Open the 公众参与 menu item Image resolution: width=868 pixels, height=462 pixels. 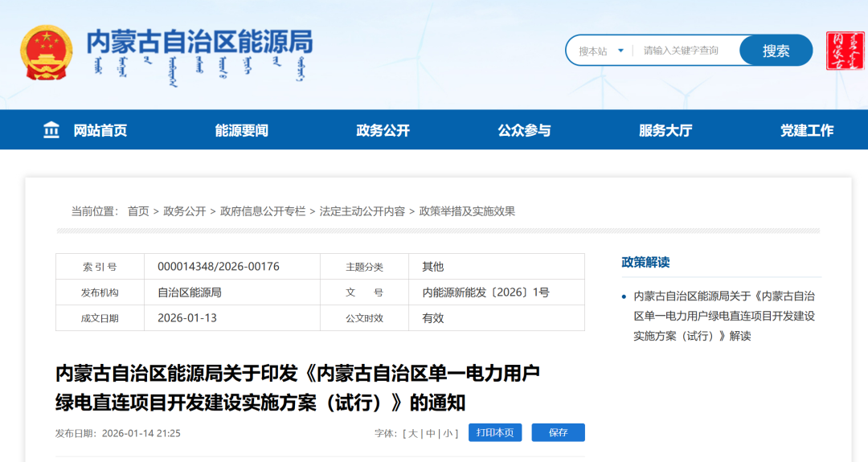(524, 130)
